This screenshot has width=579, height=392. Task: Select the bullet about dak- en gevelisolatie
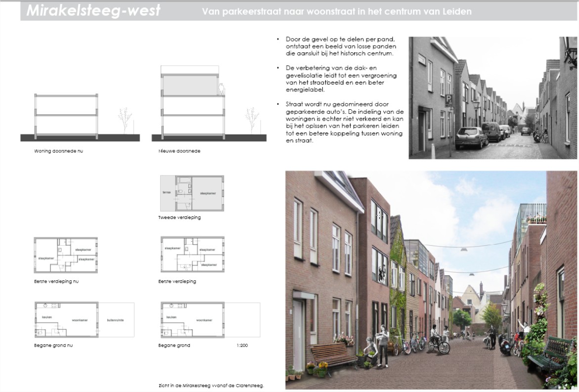(x=341, y=79)
